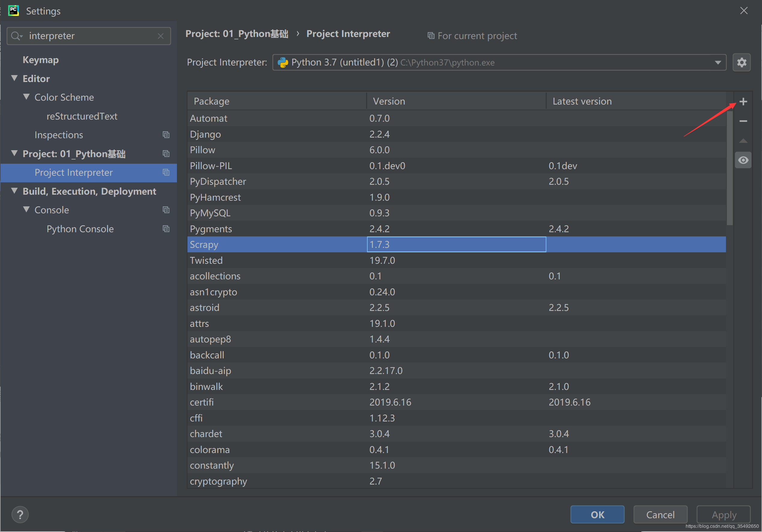Click the help question mark icon

[20, 514]
